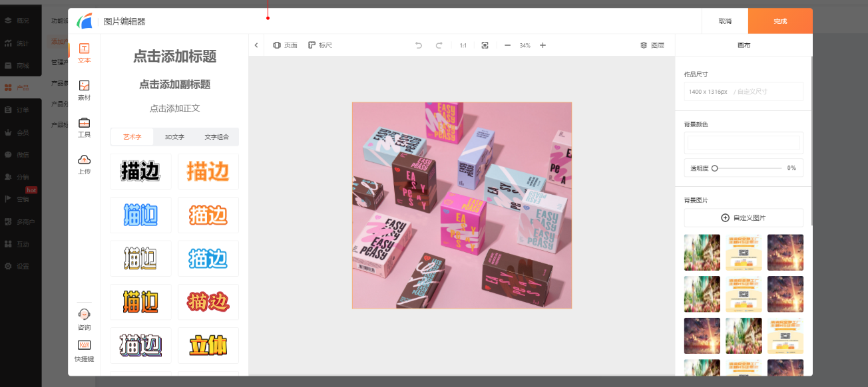Collapse the left panel with the arrow
868x387 pixels.
point(256,45)
